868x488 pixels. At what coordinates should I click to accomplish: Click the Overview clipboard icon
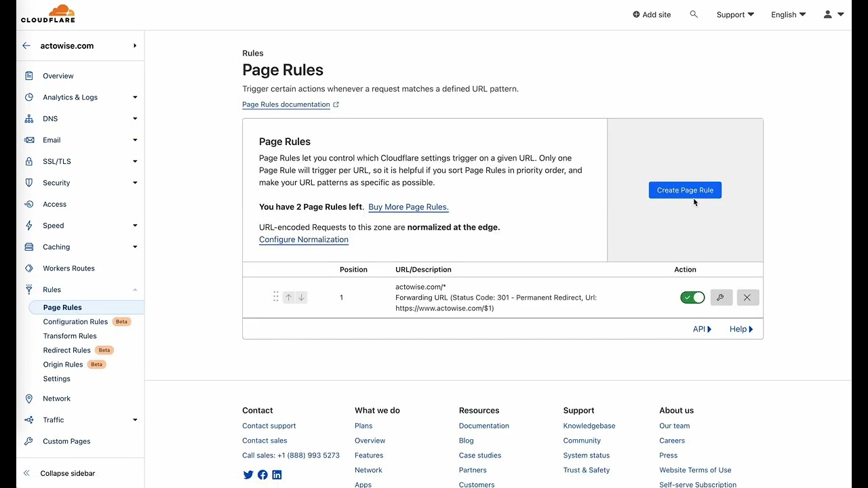28,76
